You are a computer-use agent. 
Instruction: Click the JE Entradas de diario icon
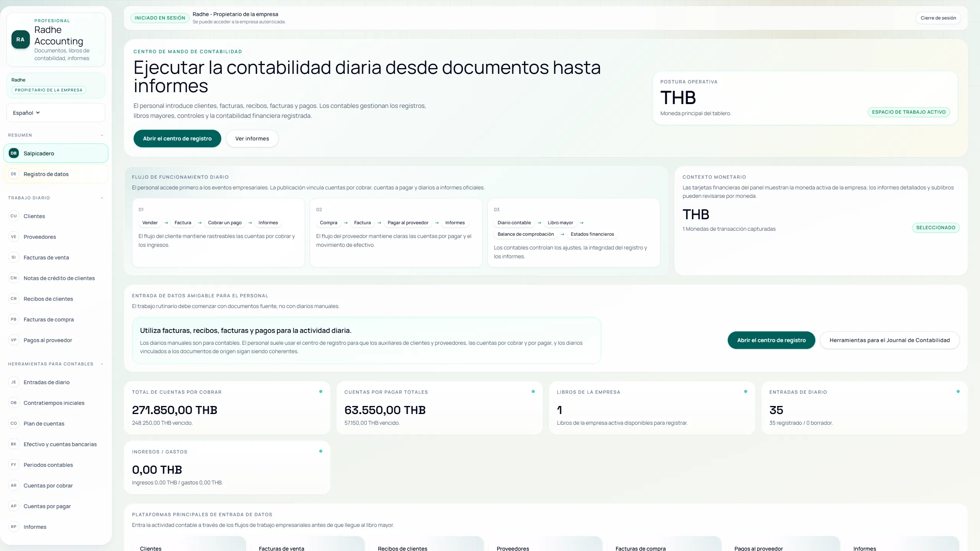pos(14,382)
